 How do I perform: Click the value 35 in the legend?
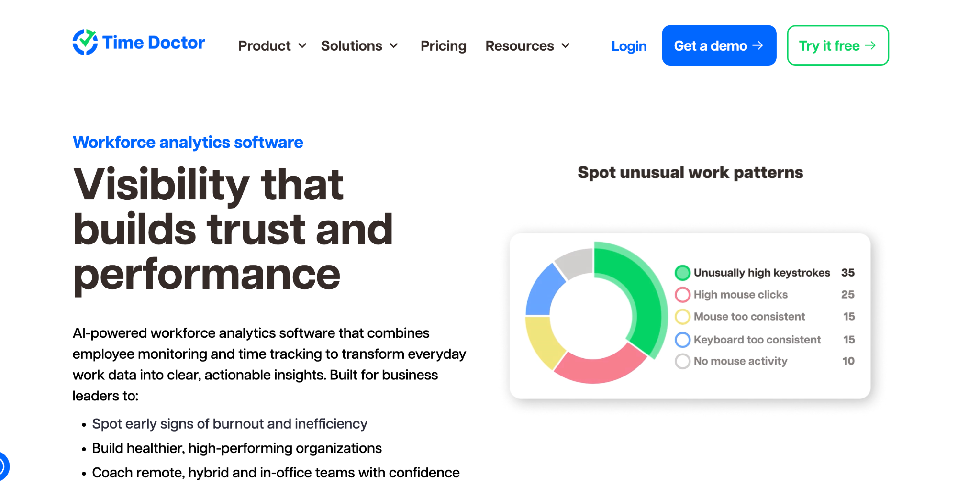tap(847, 273)
